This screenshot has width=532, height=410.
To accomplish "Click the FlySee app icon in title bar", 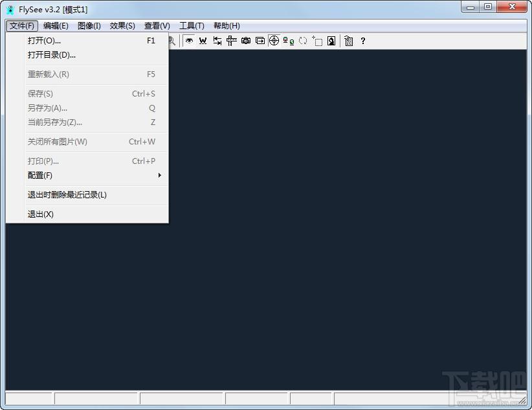I will coord(10,10).
